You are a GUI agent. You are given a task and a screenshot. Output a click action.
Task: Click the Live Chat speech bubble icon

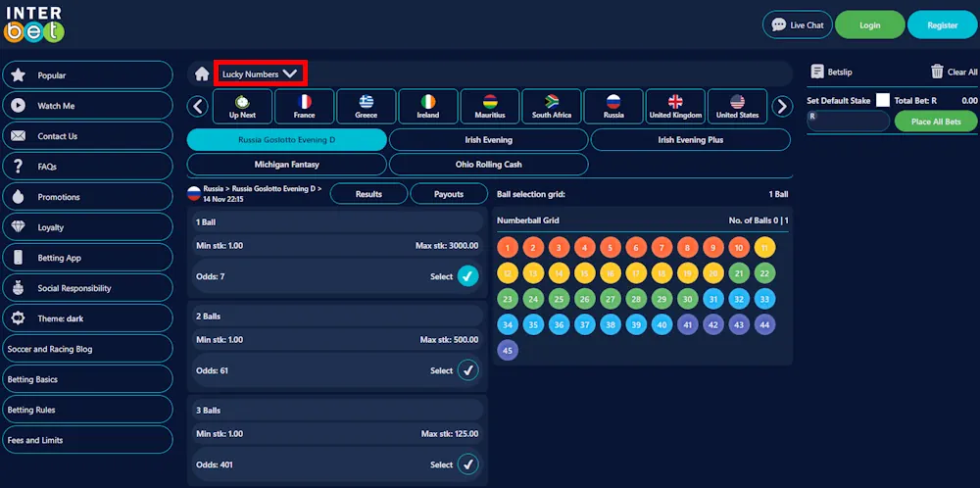click(779, 25)
